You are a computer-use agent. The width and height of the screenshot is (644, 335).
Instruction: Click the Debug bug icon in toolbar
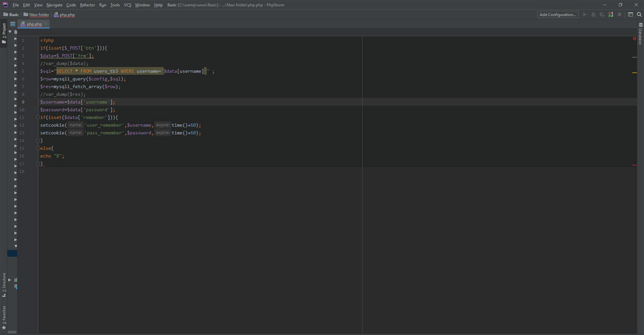click(x=593, y=15)
